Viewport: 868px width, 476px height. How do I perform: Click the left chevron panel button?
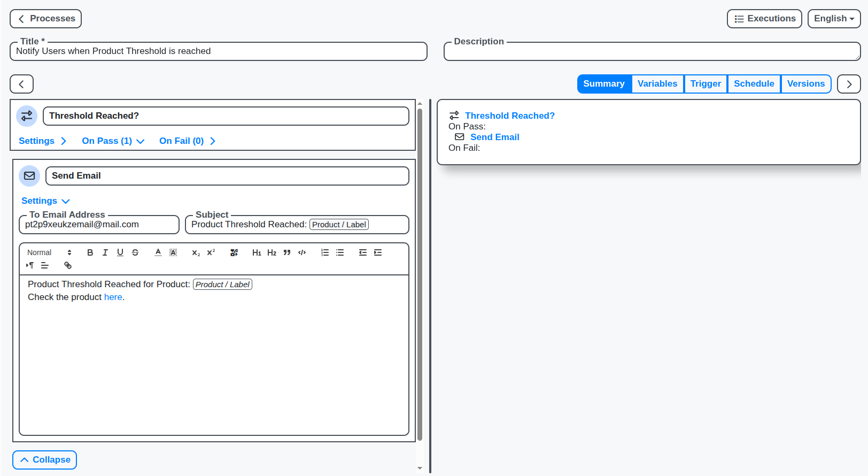21,84
